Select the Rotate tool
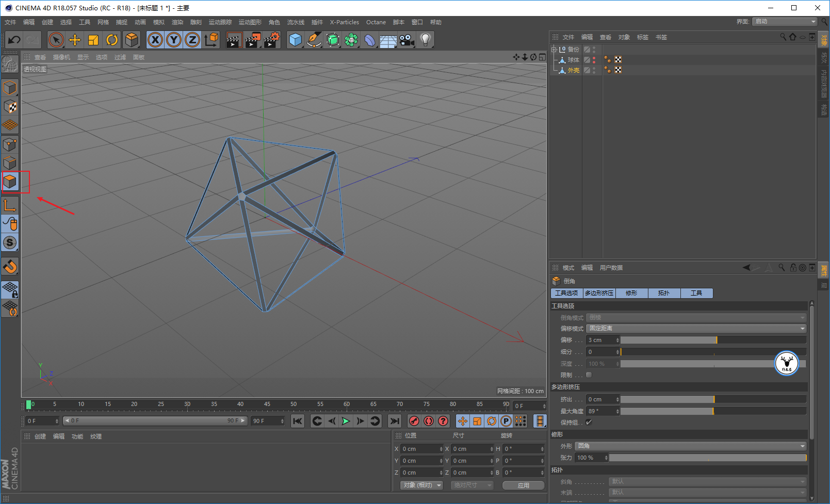 112,40
